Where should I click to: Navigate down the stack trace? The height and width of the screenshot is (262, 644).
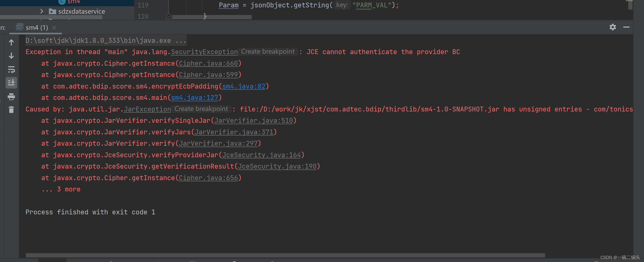11,55
